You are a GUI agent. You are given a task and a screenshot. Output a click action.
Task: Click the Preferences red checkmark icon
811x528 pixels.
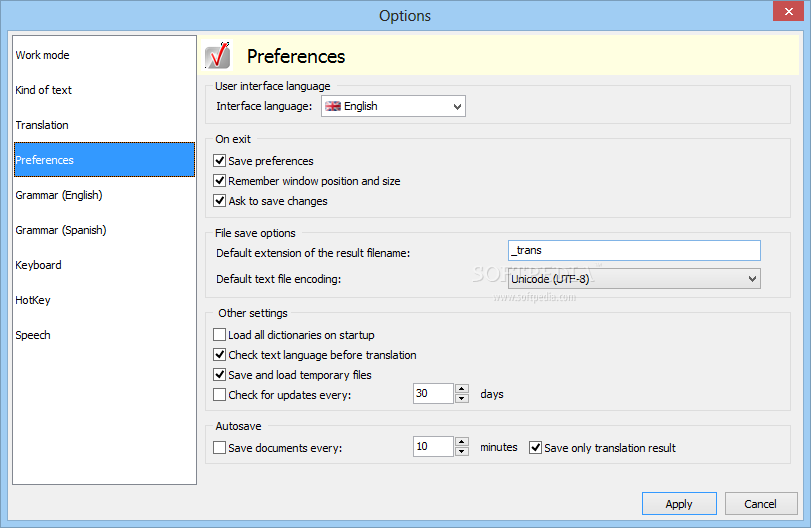click(x=218, y=55)
